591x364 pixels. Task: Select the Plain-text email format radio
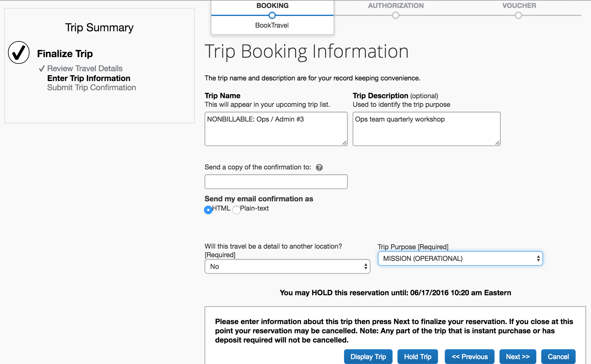[x=236, y=210]
